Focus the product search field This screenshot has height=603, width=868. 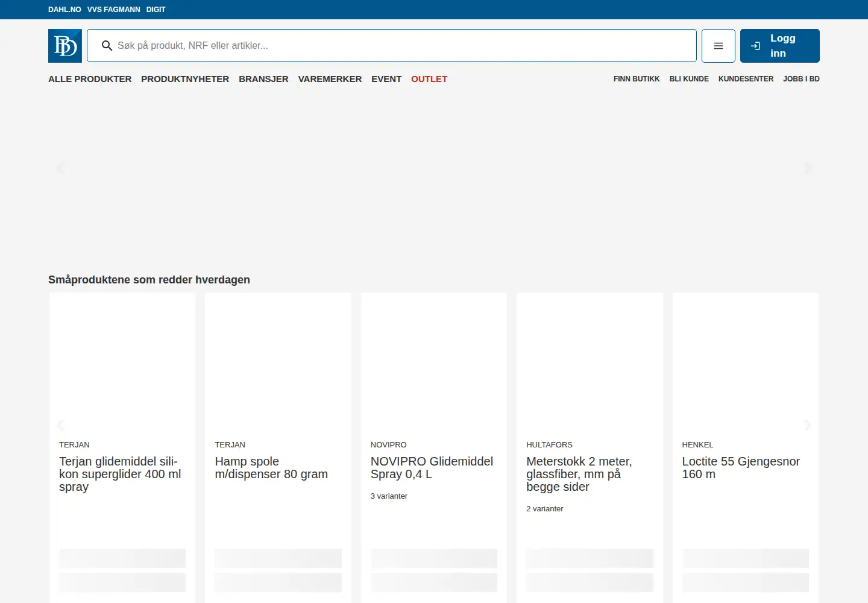click(392, 46)
